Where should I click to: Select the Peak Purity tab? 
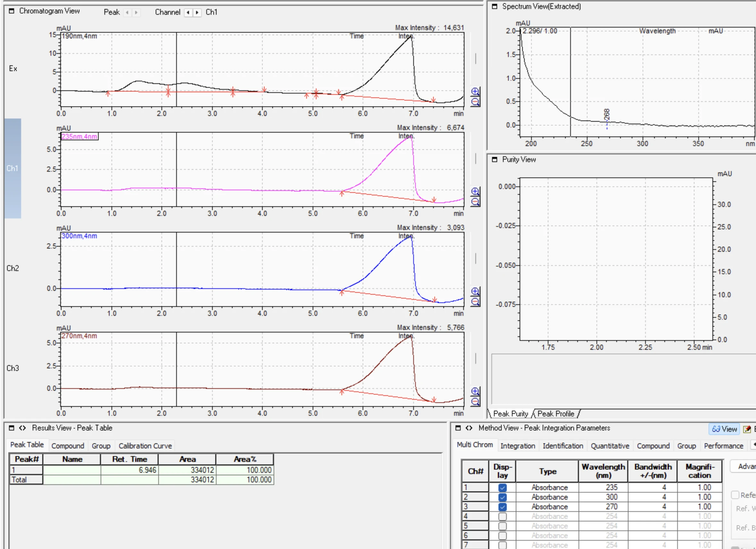point(511,414)
